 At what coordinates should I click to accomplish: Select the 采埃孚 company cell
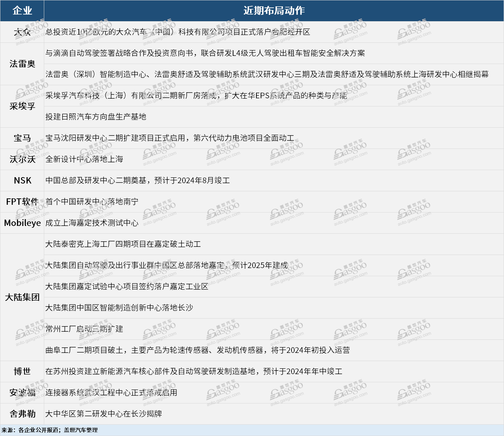(x=22, y=106)
